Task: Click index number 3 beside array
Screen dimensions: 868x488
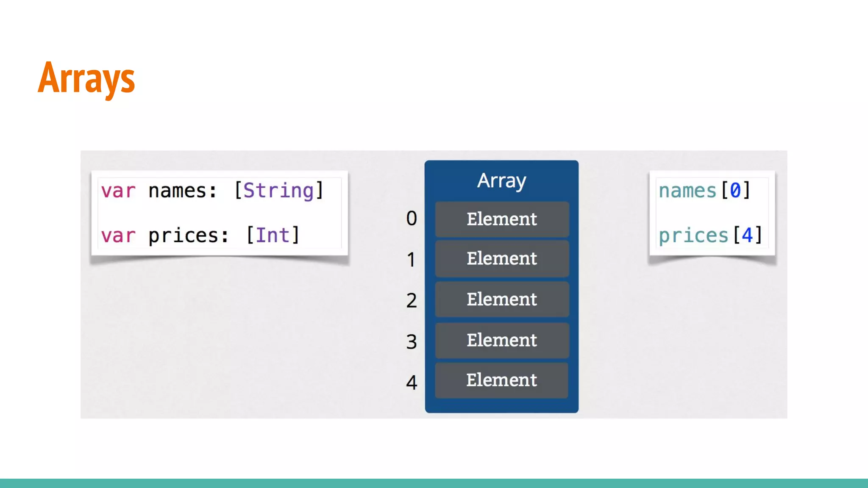Action: coord(411,341)
